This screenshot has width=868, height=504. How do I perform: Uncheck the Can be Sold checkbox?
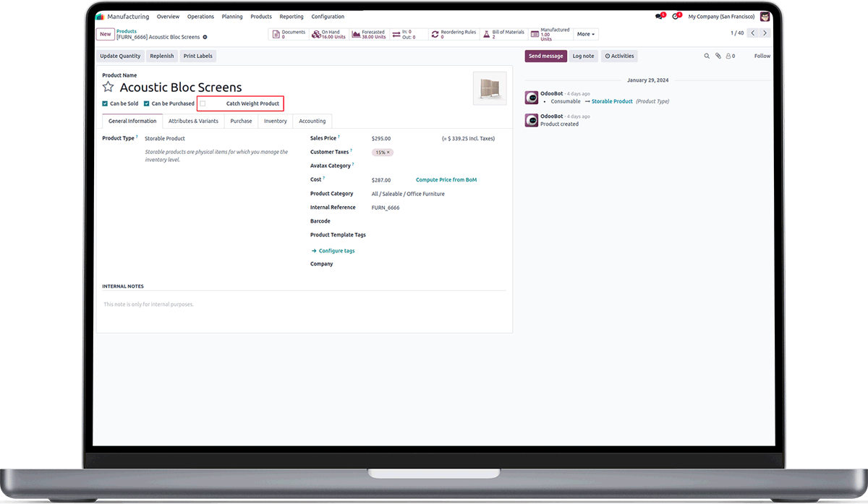point(105,103)
